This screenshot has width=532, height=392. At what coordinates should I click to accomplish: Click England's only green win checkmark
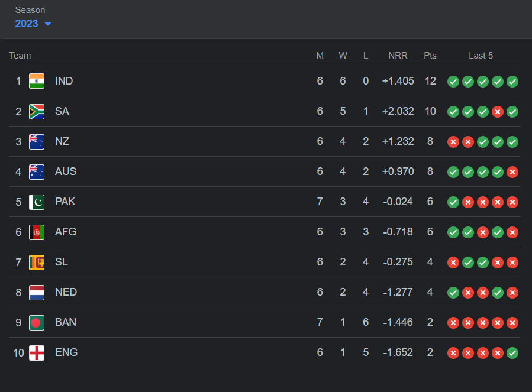pyautogui.click(x=512, y=353)
